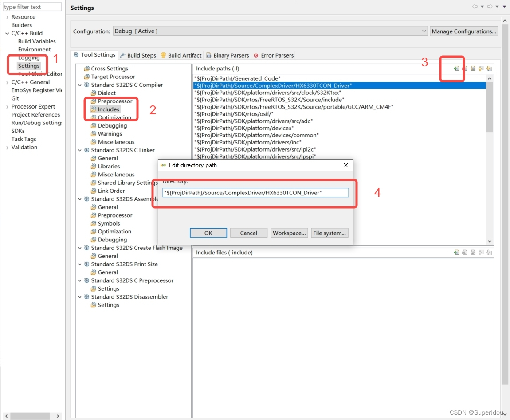Click the Workspace button in the dialog
Image resolution: width=510 pixels, height=420 pixels.
click(289, 233)
